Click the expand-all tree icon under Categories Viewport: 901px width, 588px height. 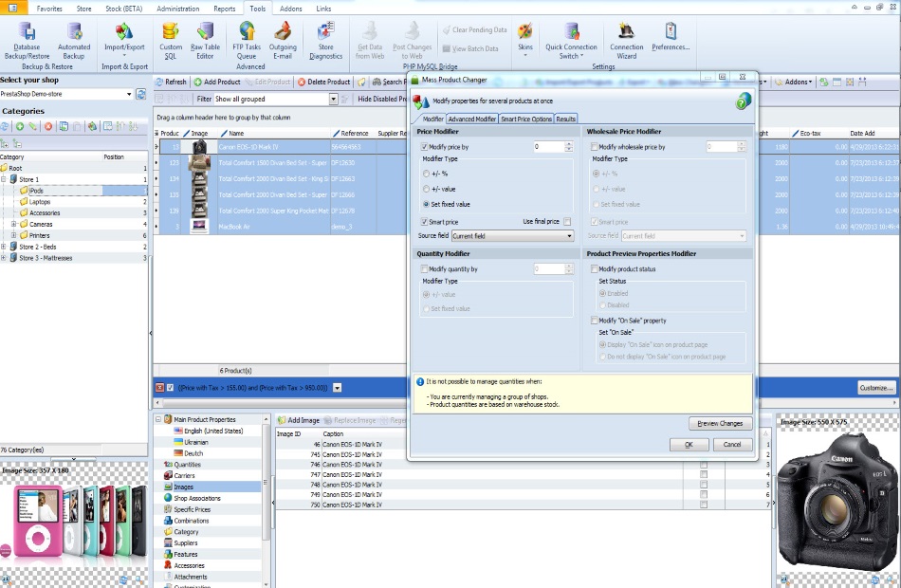coord(5,144)
